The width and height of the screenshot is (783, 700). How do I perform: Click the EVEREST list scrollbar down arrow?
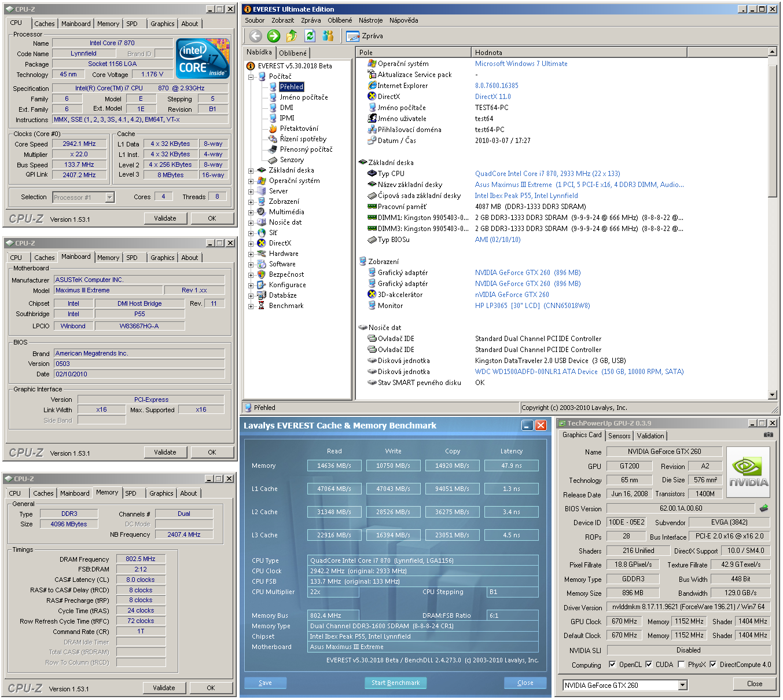(x=772, y=395)
